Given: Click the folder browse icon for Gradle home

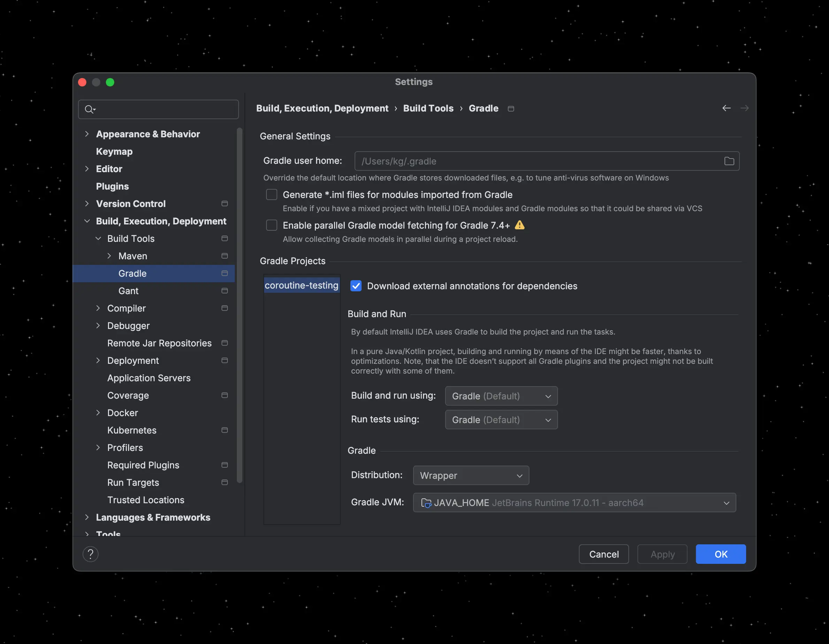Looking at the screenshot, I should pos(729,161).
